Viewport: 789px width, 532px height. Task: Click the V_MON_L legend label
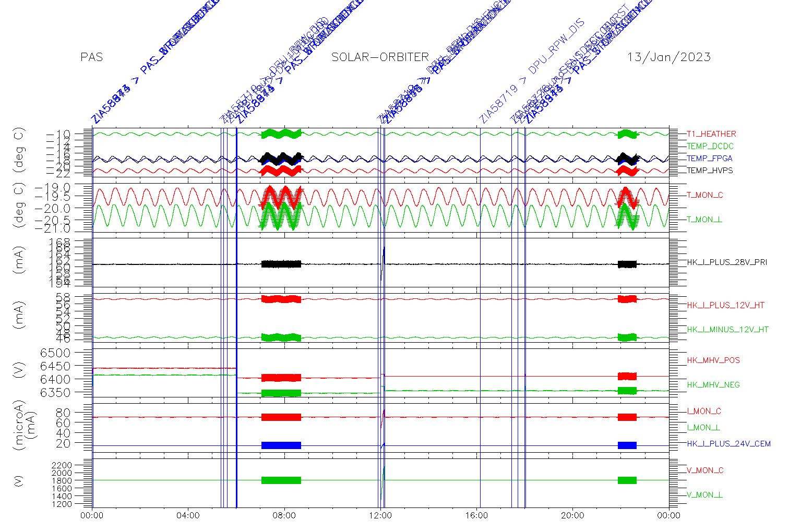tap(704, 495)
